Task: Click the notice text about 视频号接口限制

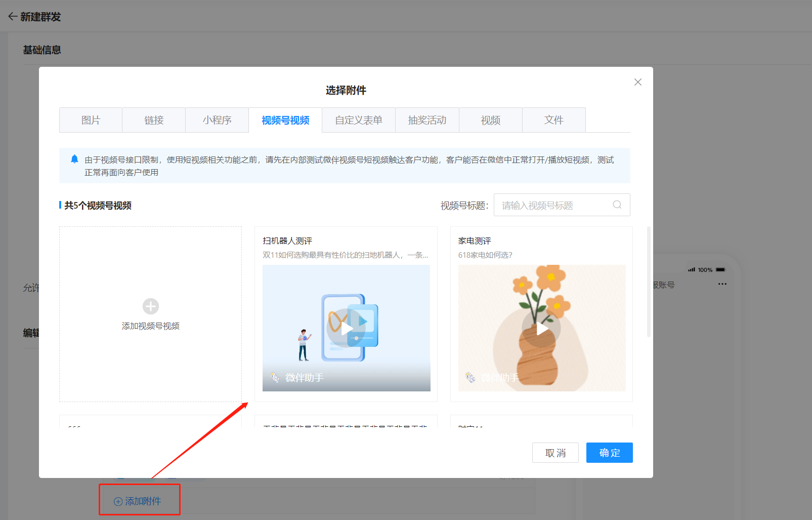Action: point(349,166)
